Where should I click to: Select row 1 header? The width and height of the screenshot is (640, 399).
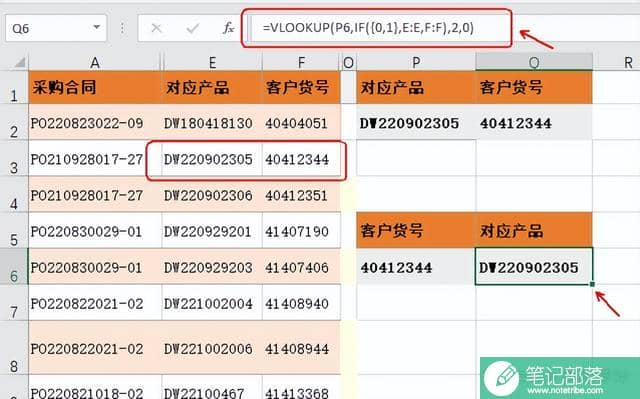tap(14, 87)
